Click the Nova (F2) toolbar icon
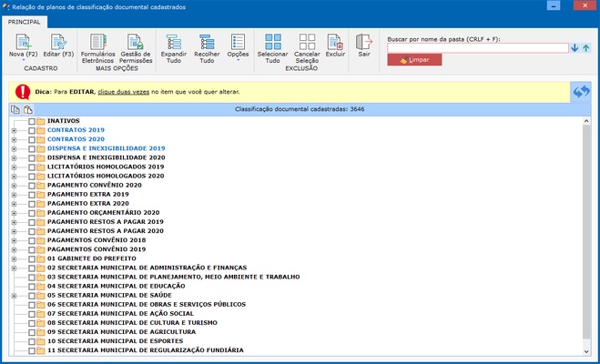600x364 pixels. pyautogui.click(x=23, y=42)
